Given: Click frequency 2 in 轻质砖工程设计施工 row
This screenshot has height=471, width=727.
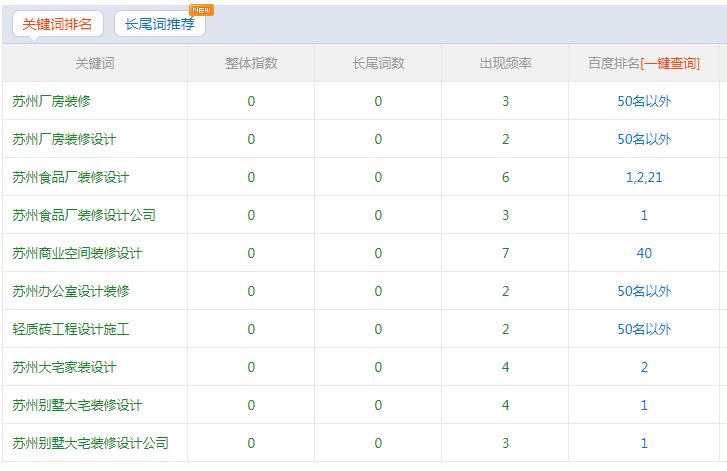Looking at the screenshot, I should [505, 329].
